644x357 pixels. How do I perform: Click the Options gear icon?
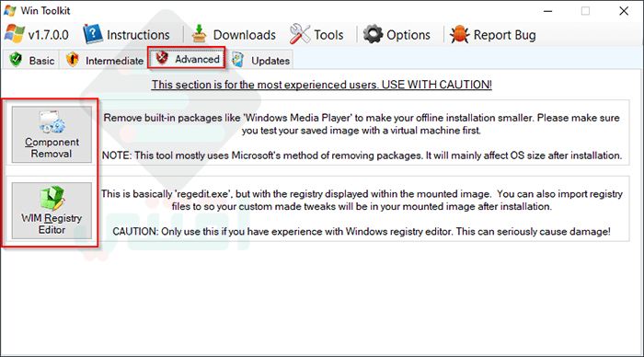[373, 34]
